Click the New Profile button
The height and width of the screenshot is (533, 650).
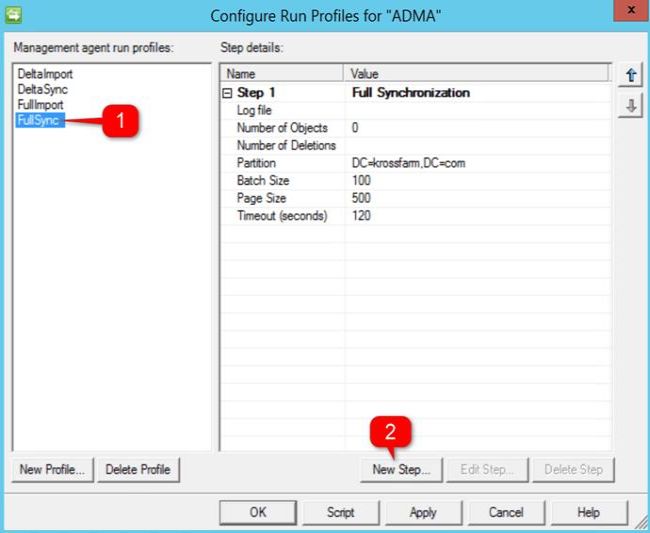point(53,470)
